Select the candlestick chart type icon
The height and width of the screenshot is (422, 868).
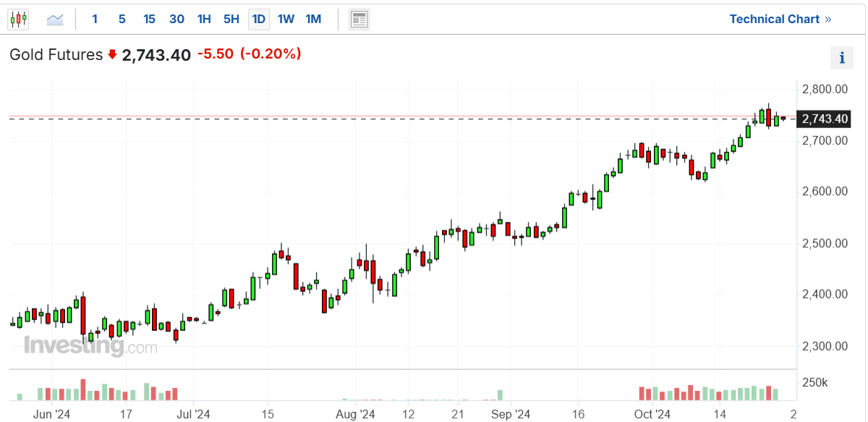tap(19, 20)
